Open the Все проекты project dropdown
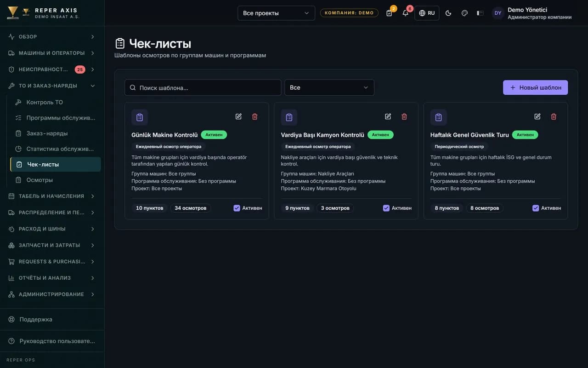The height and width of the screenshot is (368, 588). (x=276, y=13)
